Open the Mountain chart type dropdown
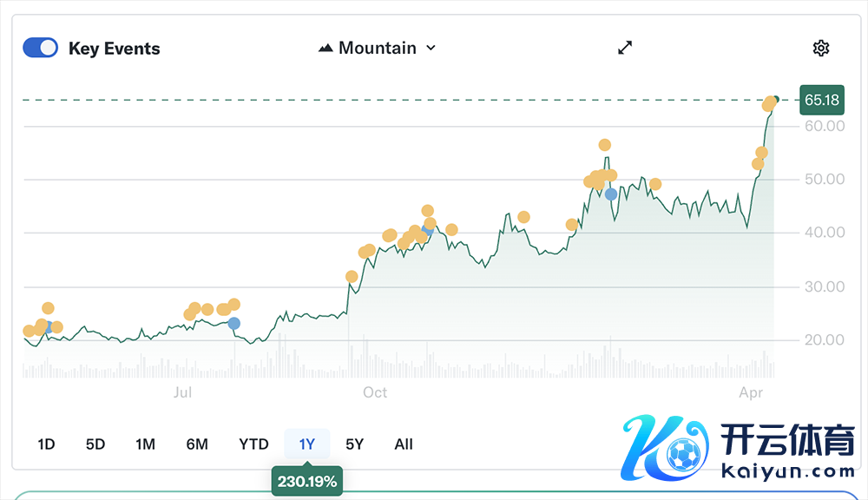Viewport: 868px width, 500px height. 378,48
